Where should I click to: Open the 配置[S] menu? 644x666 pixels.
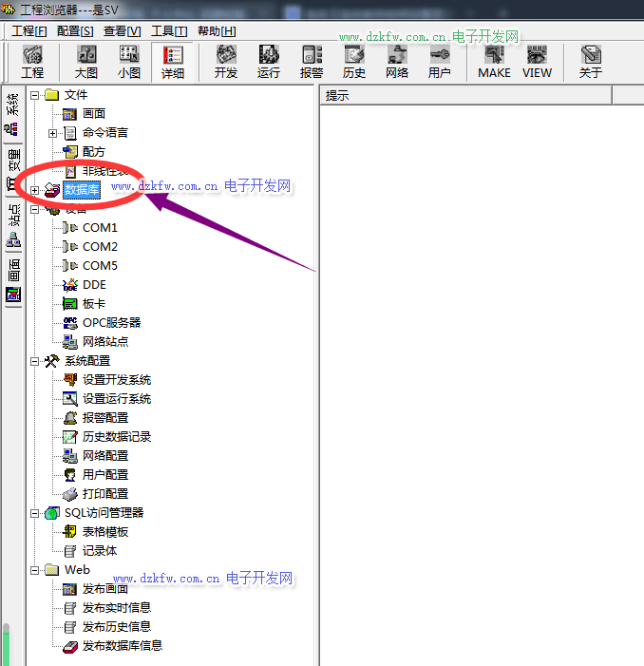pos(75,30)
